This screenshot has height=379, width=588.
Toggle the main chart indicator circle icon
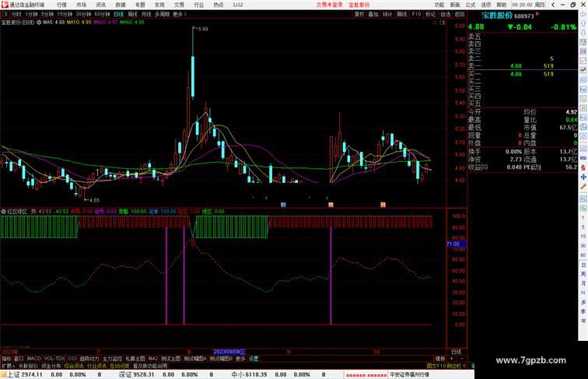[x=39, y=22]
